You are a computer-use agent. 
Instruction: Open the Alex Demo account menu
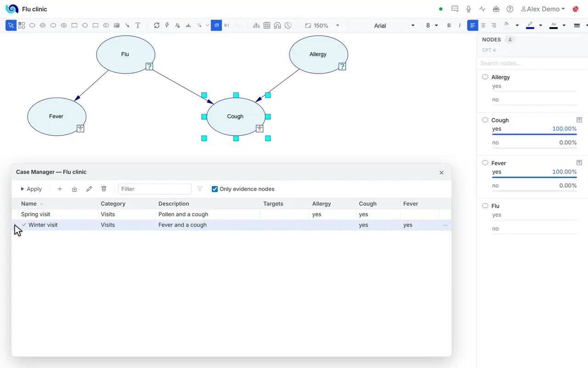[x=543, y=9]
